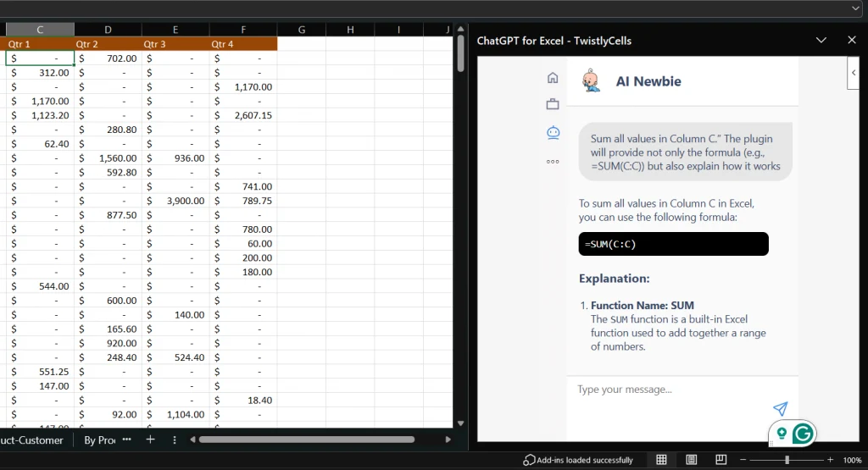Screen dimensions: 868x470
Task: Collapse the side panel arrow tab
Action: point(854,73)
